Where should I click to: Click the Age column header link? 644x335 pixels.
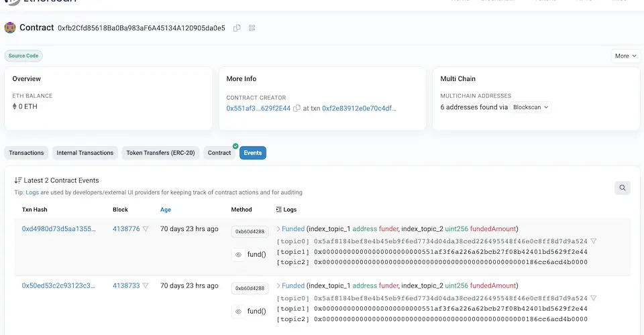click(x=166, y=210)
